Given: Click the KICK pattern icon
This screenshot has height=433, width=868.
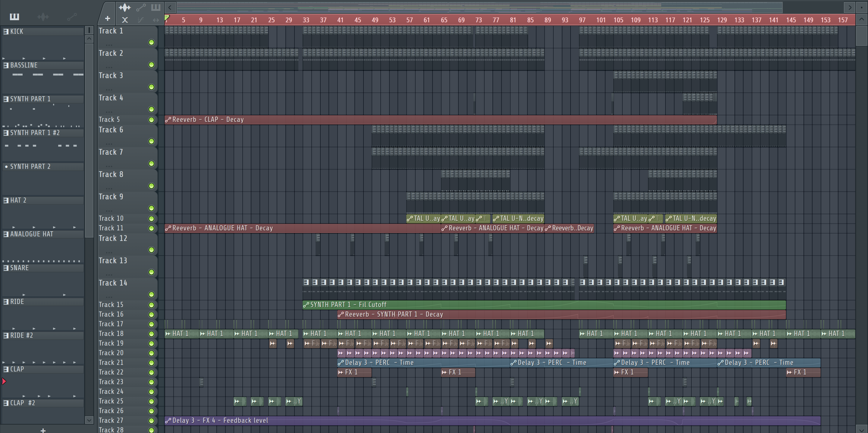Looking at the screenshot, I should pyautogui.click(x=6, y=31).
